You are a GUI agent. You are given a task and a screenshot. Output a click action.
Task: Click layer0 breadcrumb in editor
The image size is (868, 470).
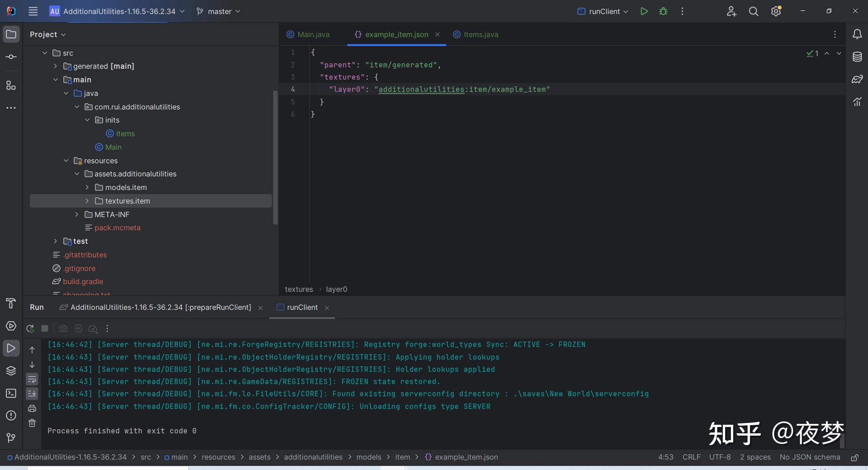pyautogui.click(x=337, y=290)
